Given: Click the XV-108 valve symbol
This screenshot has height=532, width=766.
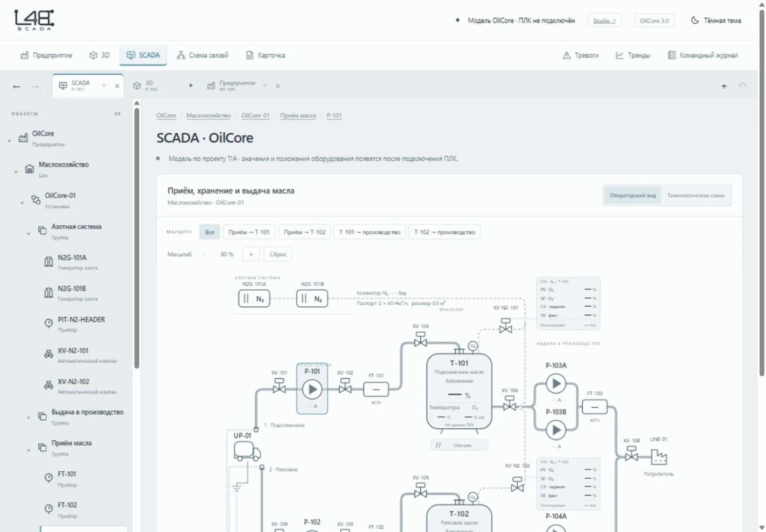Looking at the screenshot, I should point(632,454).
